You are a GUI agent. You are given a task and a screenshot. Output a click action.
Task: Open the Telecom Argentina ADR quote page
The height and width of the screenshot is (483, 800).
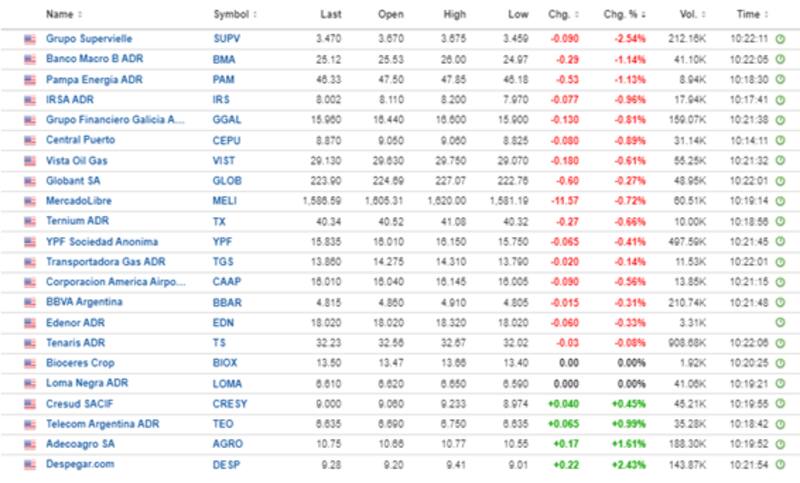102,424
